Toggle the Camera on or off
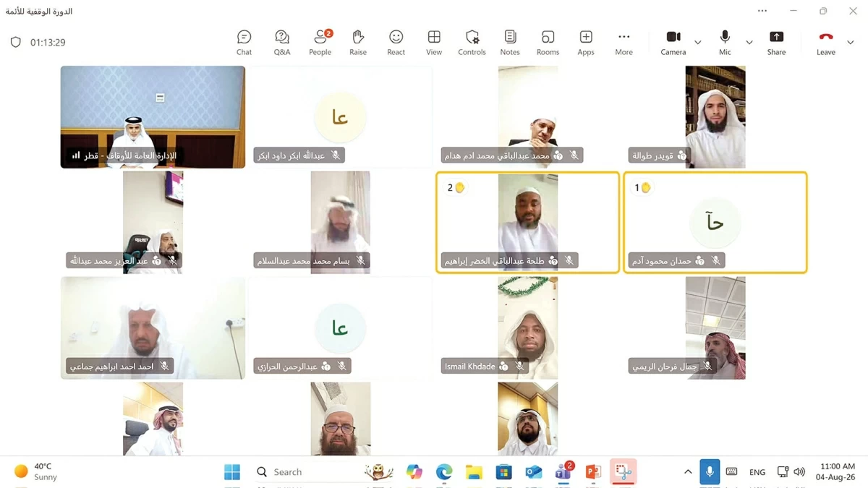 coord(673,42)
